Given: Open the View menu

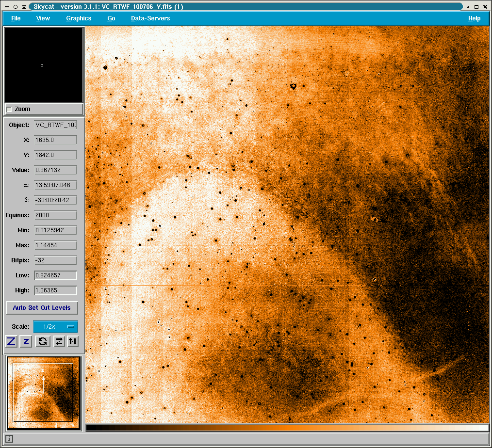Looking at the screenshot, I should [43, 18].
